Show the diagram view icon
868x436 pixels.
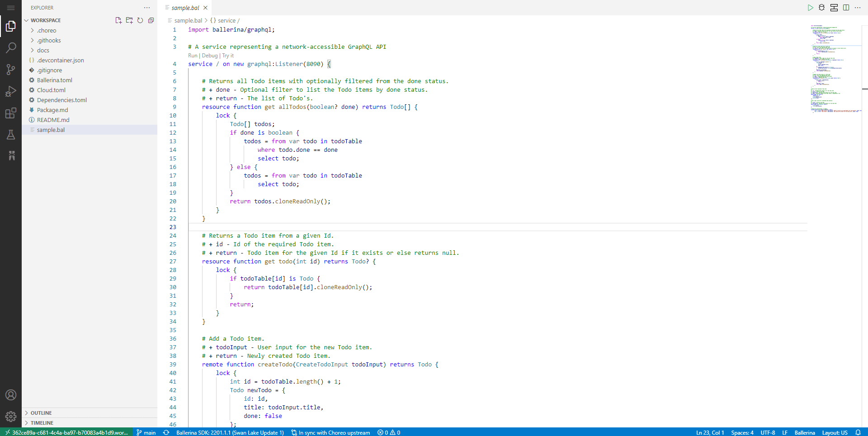point(834,8)
